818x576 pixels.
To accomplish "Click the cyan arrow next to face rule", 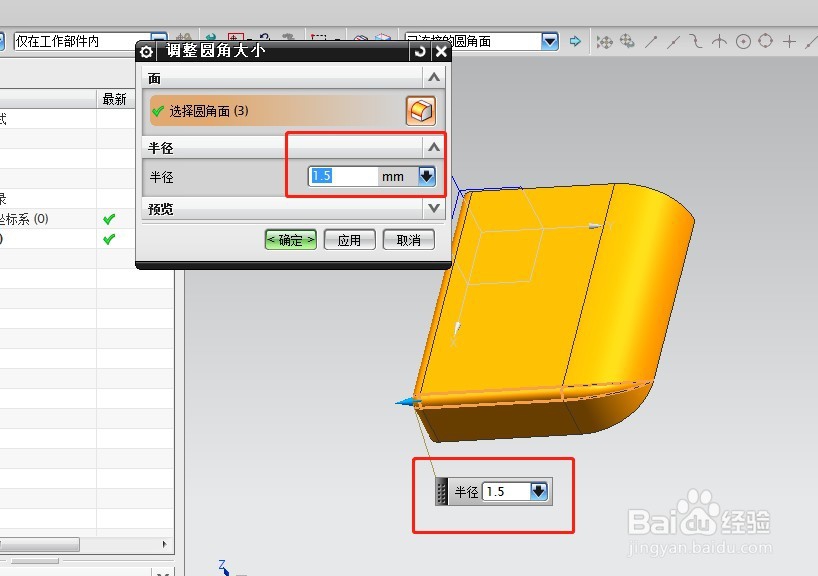I will click(575, 41).
